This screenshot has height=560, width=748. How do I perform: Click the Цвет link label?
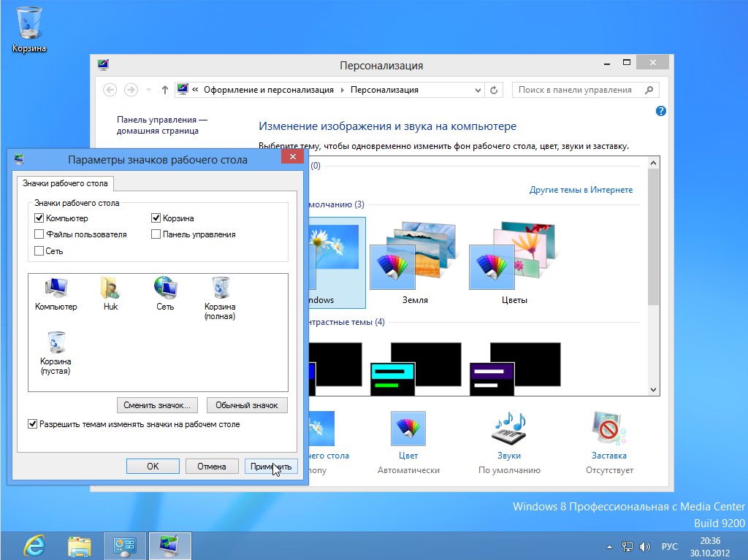tap(408, 456)
